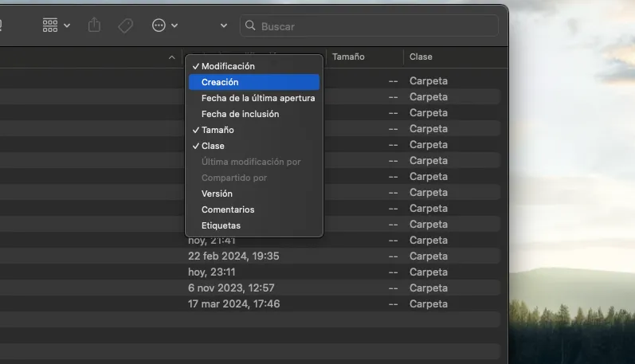The image size is (635, 364).
Task: Open the ellipsis more-actions icon
Action: tap(159, 25)
